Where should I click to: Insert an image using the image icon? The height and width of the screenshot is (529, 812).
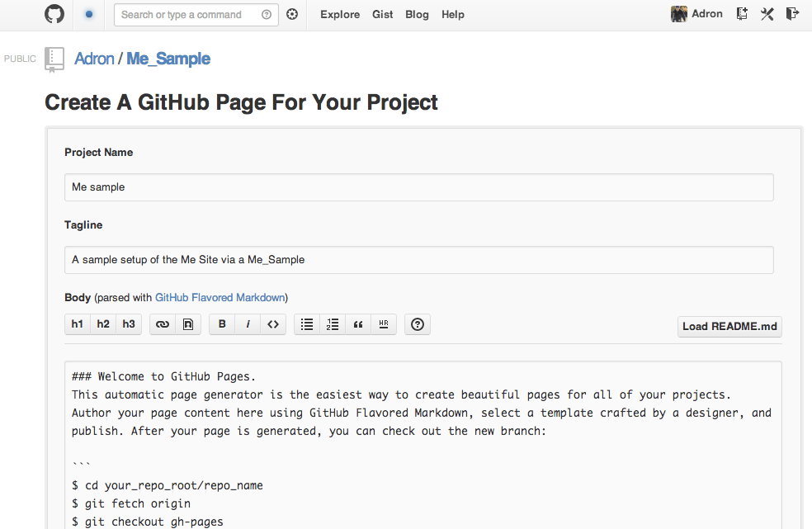coord(188,324)
